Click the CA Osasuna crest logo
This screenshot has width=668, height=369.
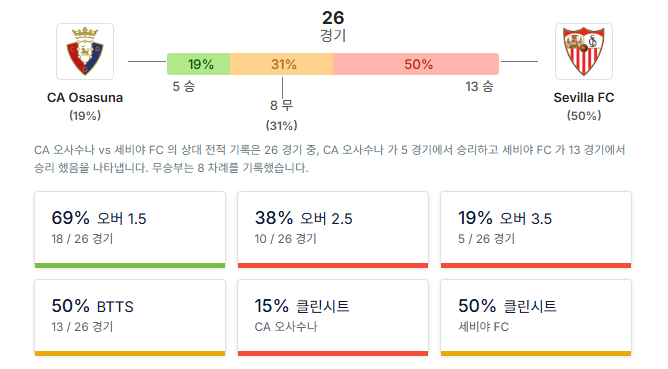point(85,52)
